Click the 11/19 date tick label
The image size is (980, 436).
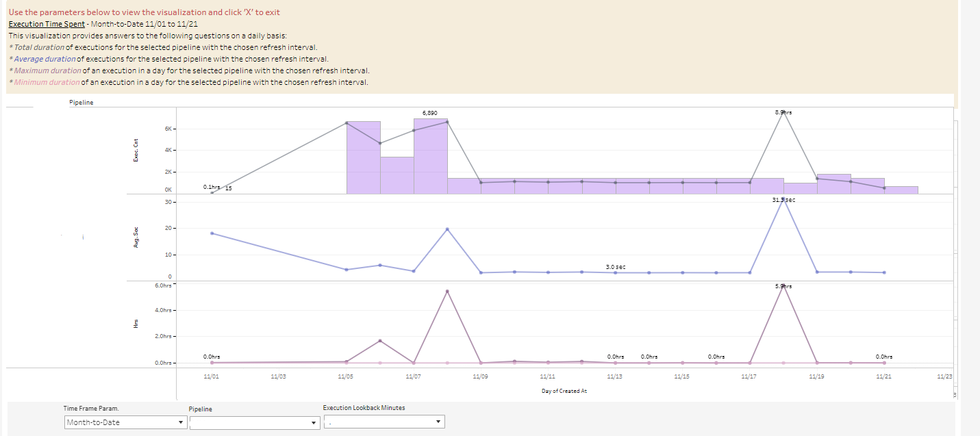816,376
